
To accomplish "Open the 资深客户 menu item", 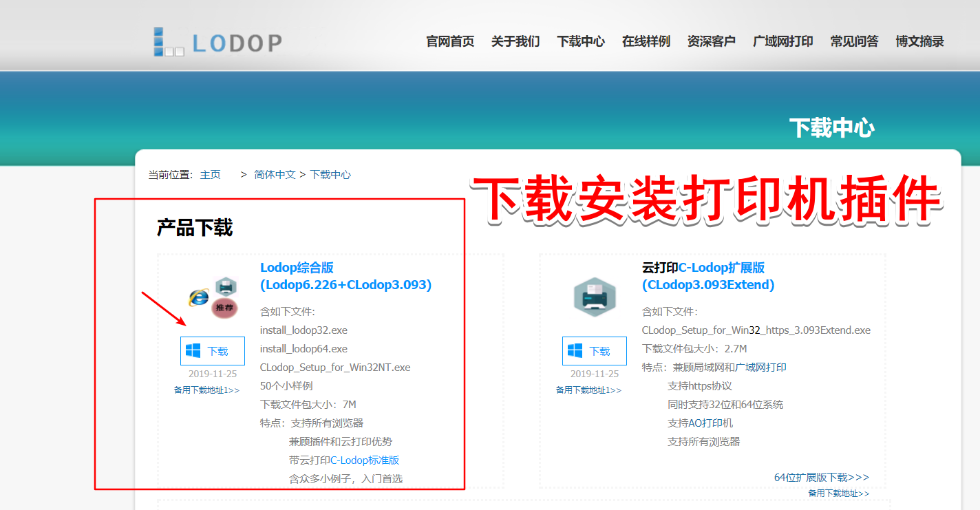I will point(712,41).
